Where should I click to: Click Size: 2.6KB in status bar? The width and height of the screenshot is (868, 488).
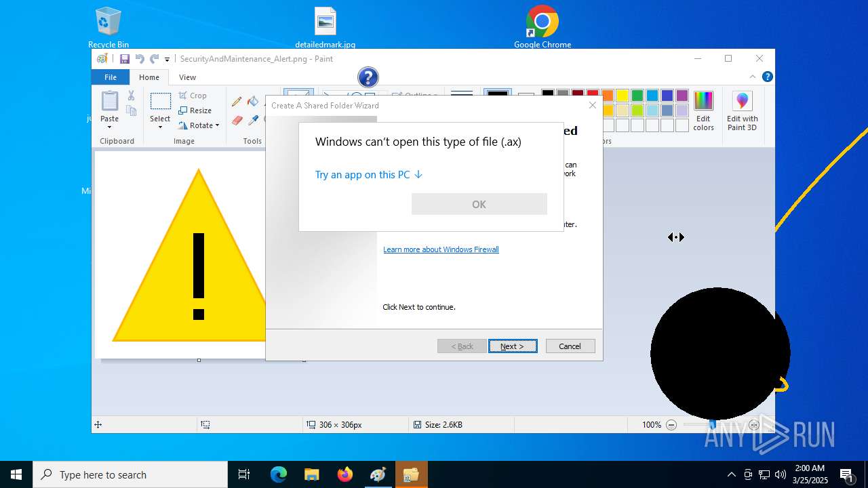pos(439,425)
